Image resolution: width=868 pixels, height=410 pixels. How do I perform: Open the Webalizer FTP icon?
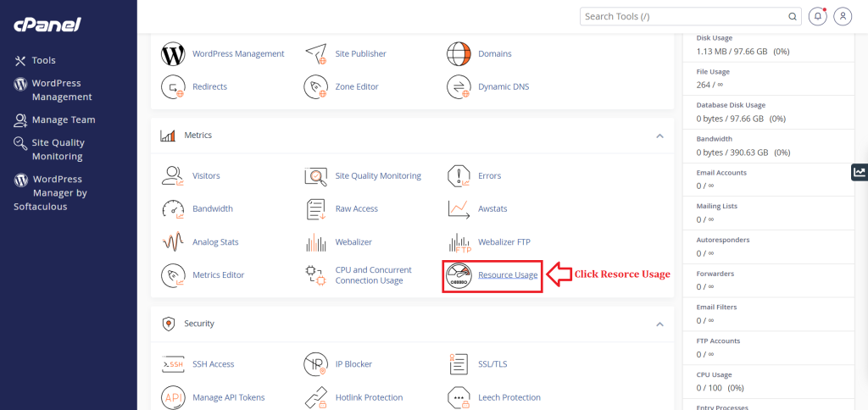(x=459, y=242)
